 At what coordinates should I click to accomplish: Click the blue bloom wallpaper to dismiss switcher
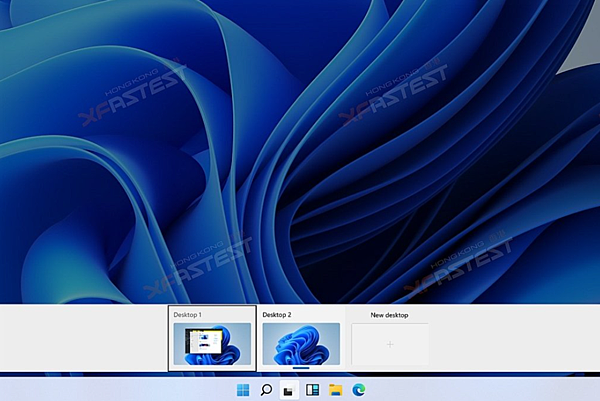[300, 150]
